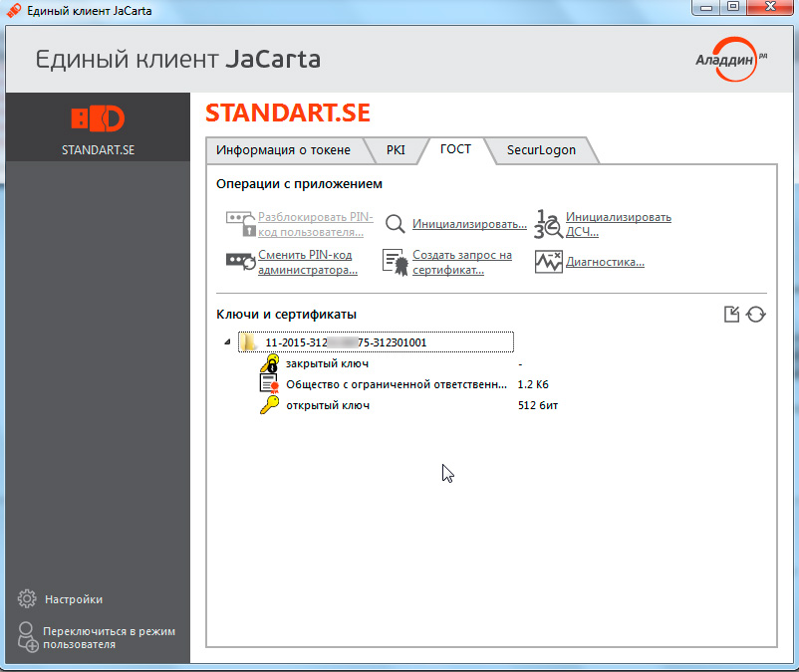Click Разблокировать PIN-код пользователя link
The height and width of the screenshot is (672, 799).
click(316, 224)
